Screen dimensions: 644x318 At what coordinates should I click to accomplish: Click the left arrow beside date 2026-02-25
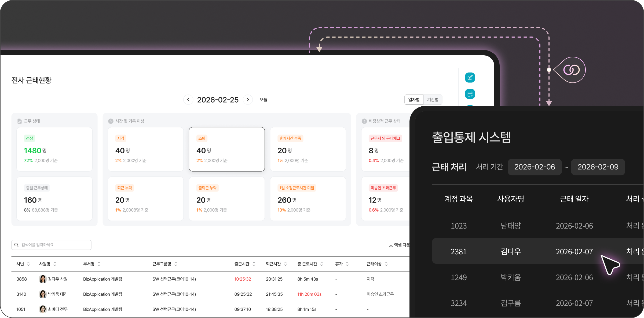pos(188,99)
